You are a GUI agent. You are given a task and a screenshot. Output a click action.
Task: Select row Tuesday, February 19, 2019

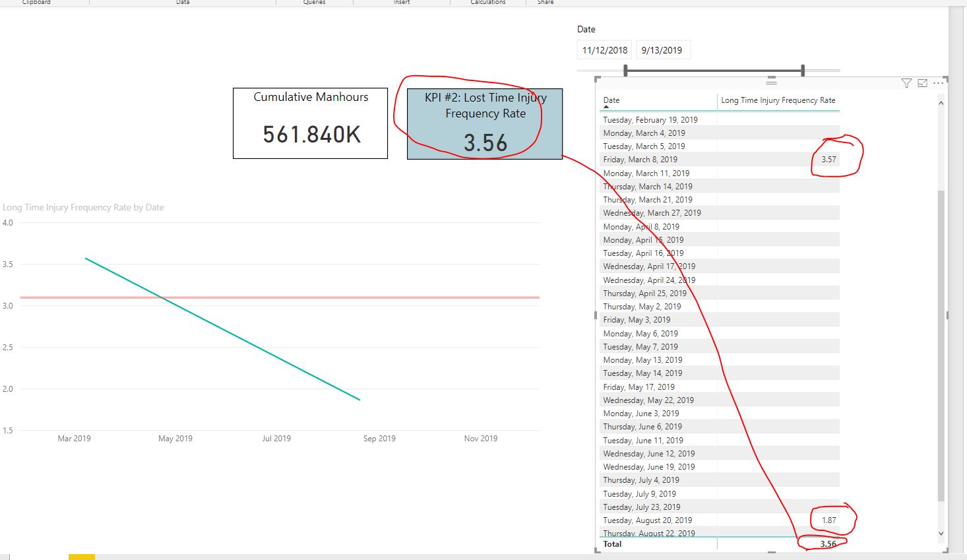tap(720, 120)
